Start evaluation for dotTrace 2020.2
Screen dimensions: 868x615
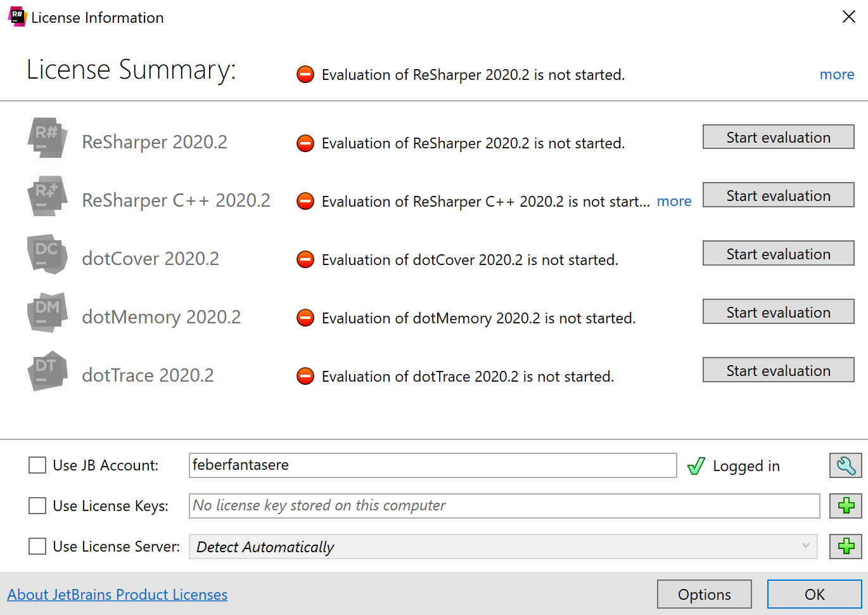pos(779,370)
